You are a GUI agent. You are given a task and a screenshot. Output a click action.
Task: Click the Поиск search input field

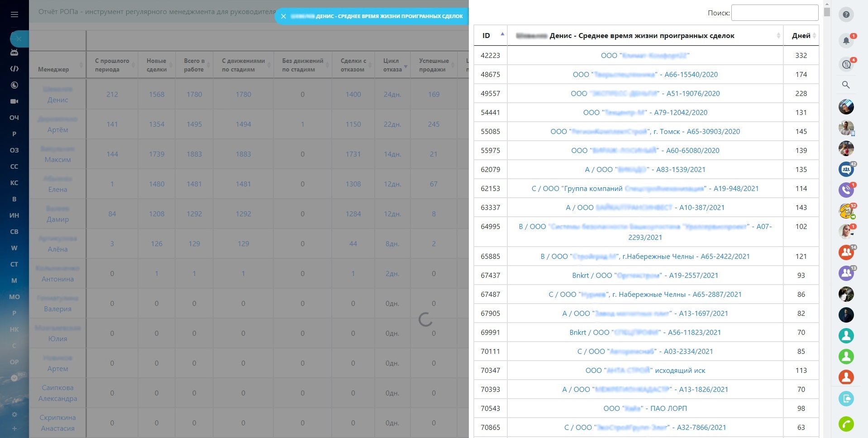coord(774,13)
